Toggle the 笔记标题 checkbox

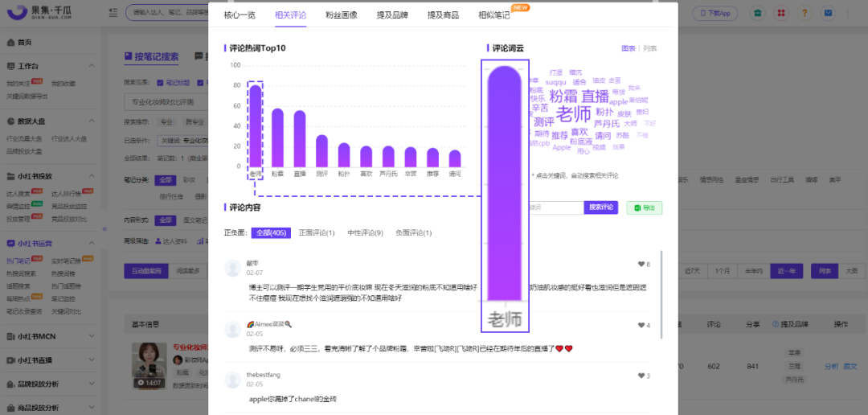click(161, 83)
